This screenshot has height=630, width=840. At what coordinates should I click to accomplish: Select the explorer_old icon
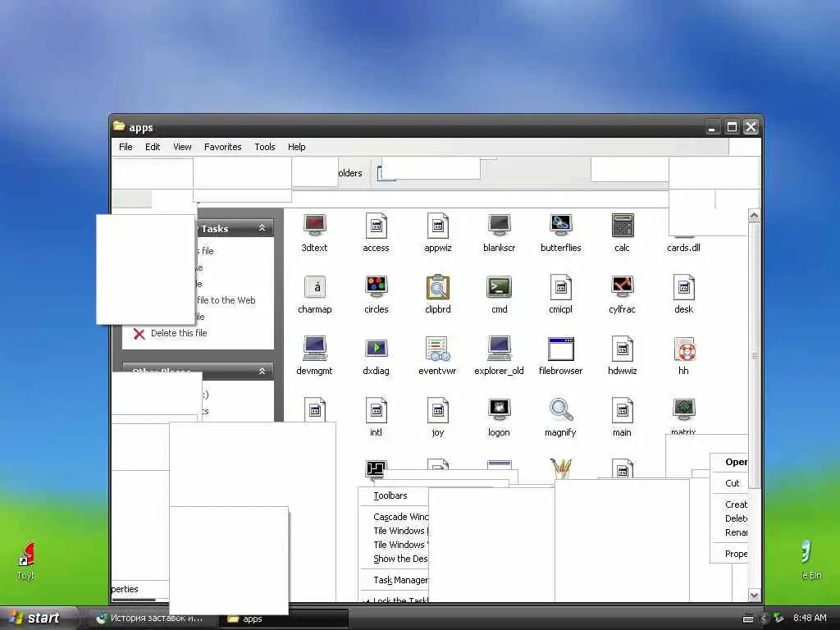500,348
